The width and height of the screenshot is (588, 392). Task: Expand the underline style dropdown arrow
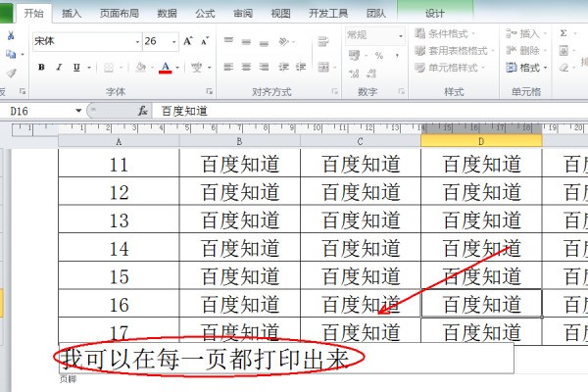pyautogui.click(x=89, y=68)
